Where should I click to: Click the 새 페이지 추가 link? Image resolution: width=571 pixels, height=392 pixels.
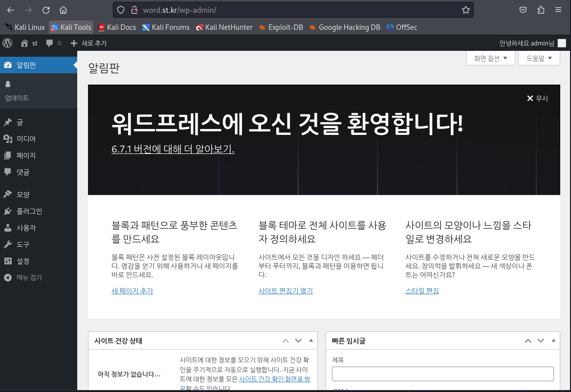coord(132,291)
